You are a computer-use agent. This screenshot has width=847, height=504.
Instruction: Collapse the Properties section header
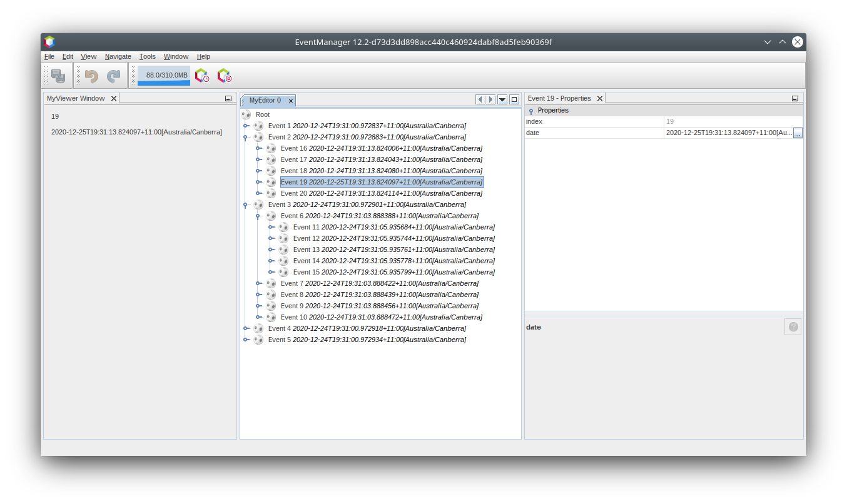tap(531, 111)
